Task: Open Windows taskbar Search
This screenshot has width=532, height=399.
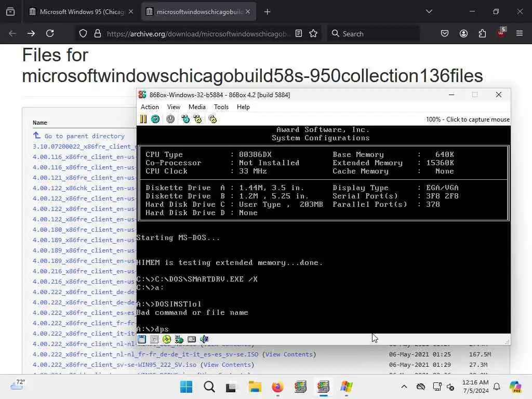Action: [x=209, y=387]
